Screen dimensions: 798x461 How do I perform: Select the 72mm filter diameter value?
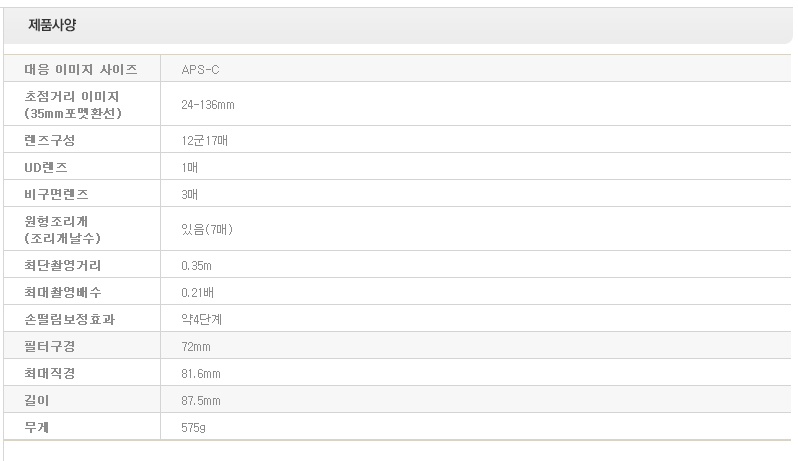[x=196, y=347]
